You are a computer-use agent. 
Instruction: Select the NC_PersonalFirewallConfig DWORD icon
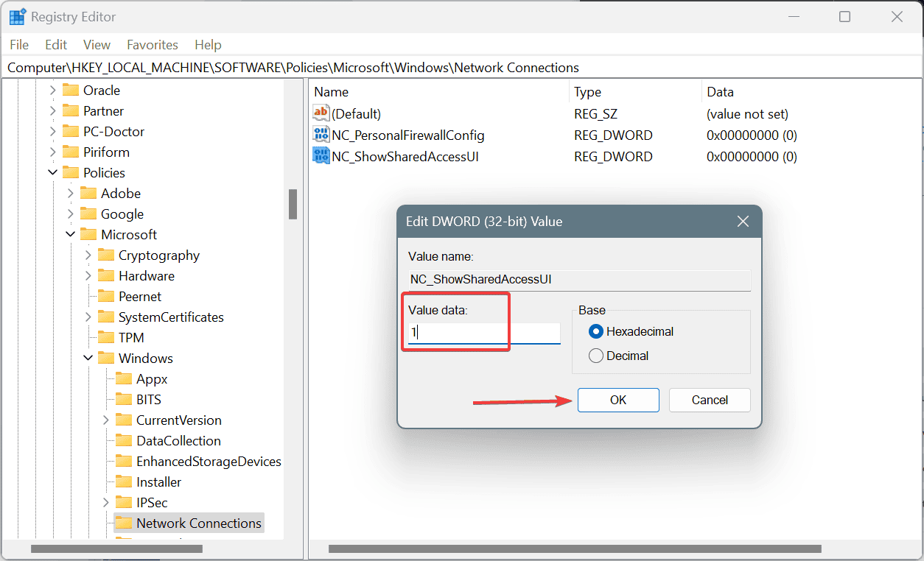[x=321, y=135]
